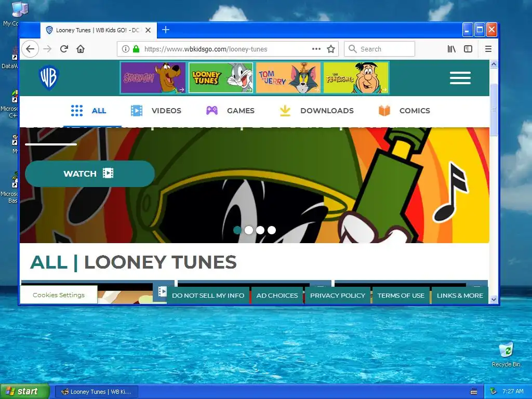The height and width of the screenshot is (399, 532).
Task: Click the keyboard icon in taskbar
Action: (x=474, y=392)
